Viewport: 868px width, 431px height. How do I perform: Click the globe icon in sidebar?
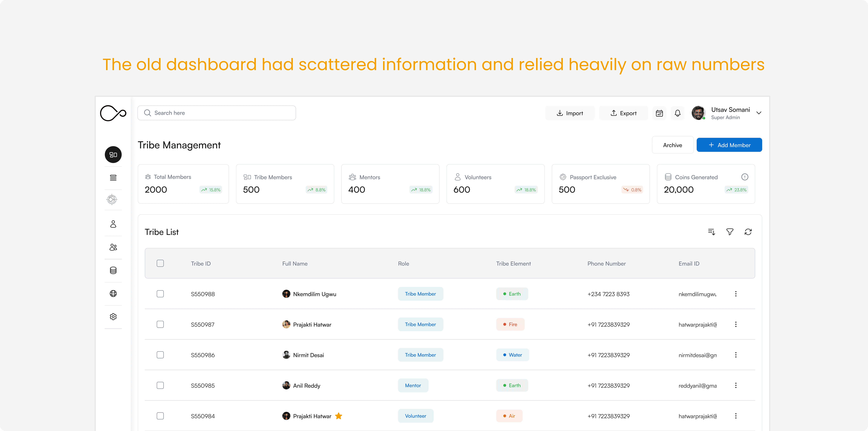[113, 294]
